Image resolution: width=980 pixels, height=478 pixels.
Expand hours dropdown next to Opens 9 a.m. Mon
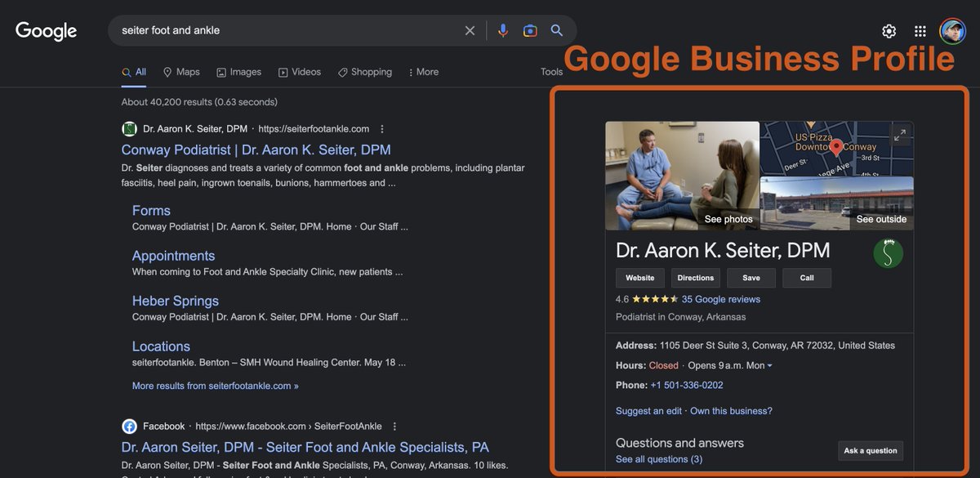[769, 366]
